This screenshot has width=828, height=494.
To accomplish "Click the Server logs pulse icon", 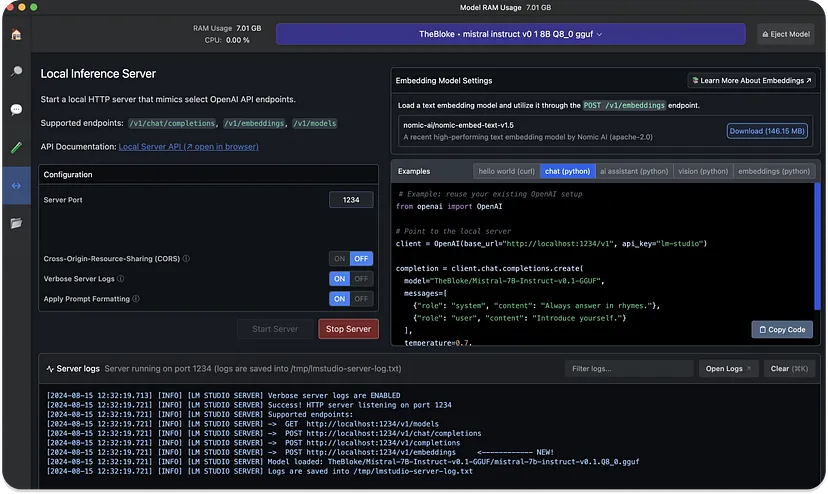I will [50, 369].
